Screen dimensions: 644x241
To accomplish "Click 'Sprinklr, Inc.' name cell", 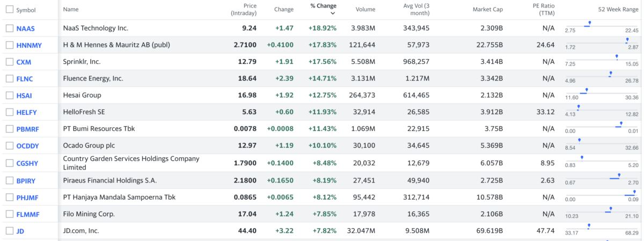I will click(x=82, y=62).
